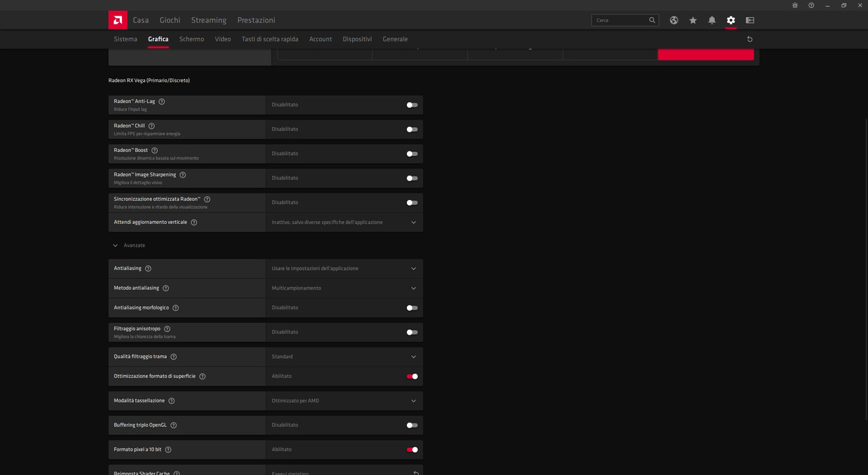The height and width of the screenshot is (475, 868).
Task: Switch to Video tab
Action: click(223, 39)
